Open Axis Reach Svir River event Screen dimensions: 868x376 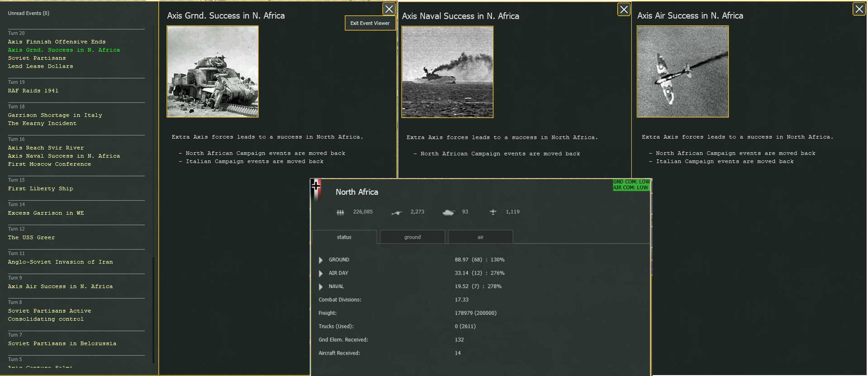coord(46,148)
